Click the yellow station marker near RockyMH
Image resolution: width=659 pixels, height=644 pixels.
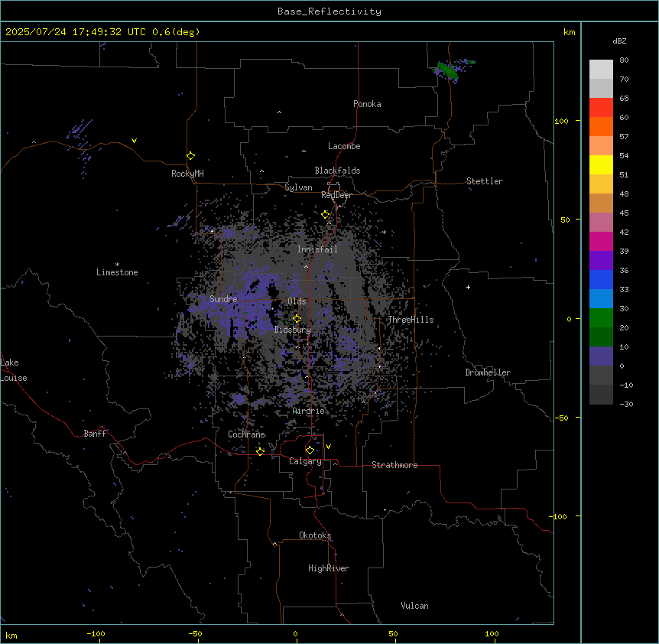click(x=190, y=156)
